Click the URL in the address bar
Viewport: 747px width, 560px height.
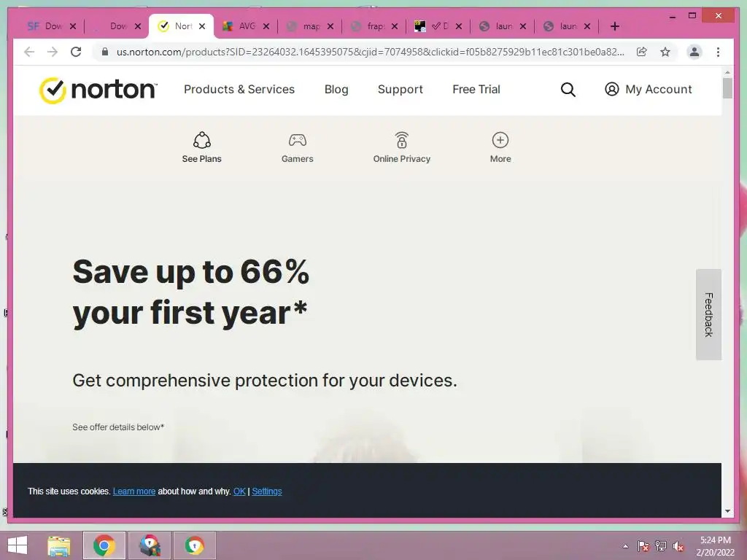tap(370, 52)
